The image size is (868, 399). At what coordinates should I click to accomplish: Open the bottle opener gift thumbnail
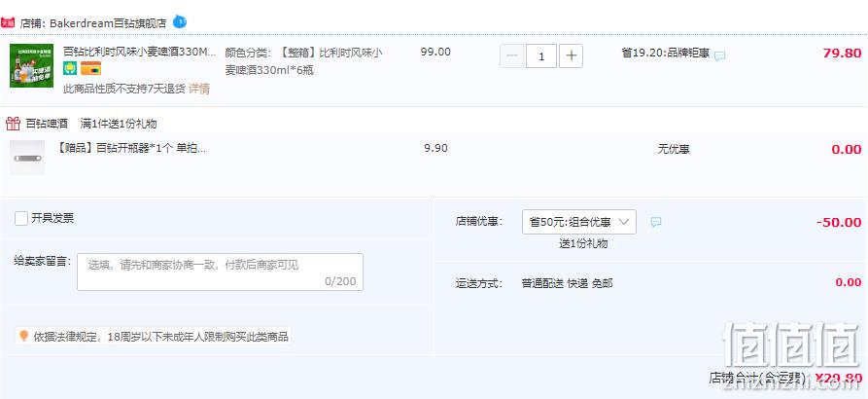pyautogui.click(x=27, y=158)
